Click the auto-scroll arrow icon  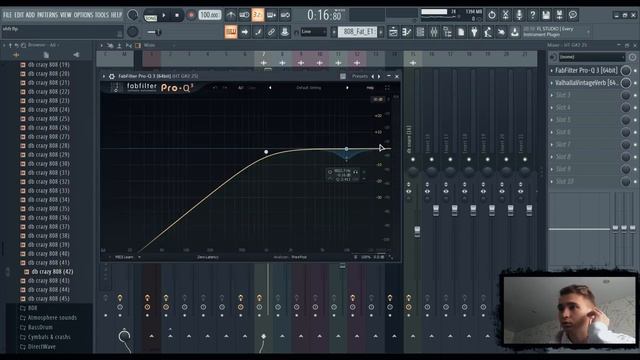click(244, 32)
